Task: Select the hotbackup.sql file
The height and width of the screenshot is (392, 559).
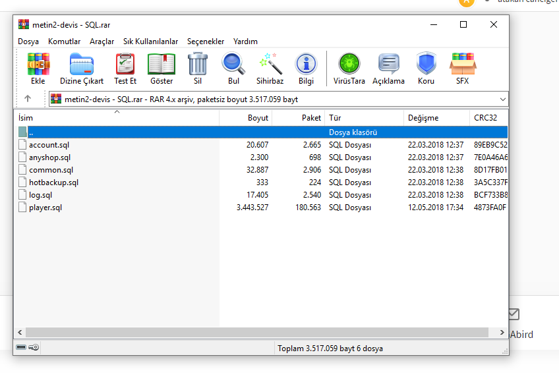Action: pos(54,182)
